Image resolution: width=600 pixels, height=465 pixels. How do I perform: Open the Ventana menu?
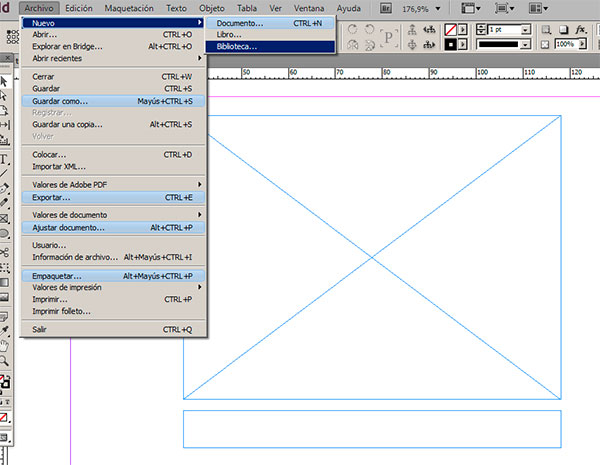[x=309, y=8]
